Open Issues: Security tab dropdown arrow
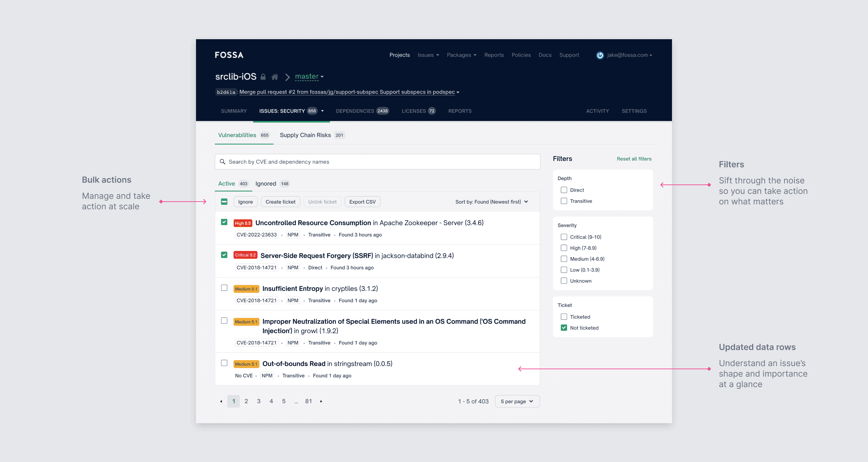This screenshot has height=462, width=868. 322,111
